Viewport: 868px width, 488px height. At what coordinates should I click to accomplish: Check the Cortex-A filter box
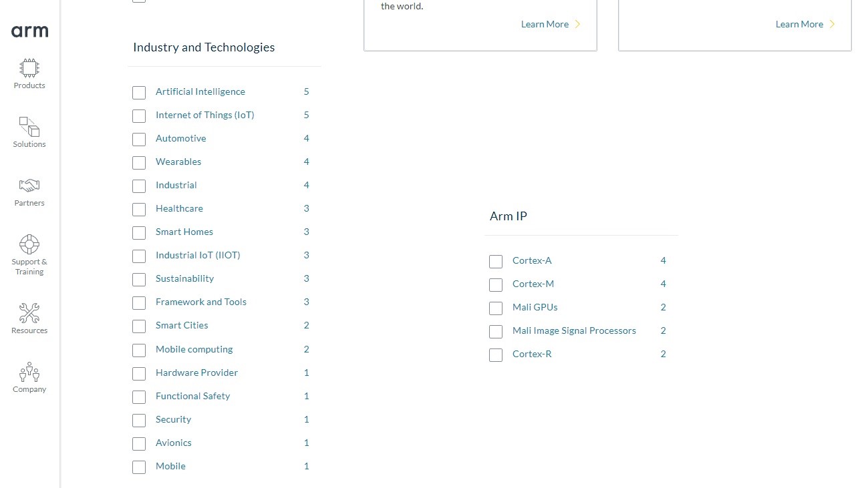tap(496, 262)
